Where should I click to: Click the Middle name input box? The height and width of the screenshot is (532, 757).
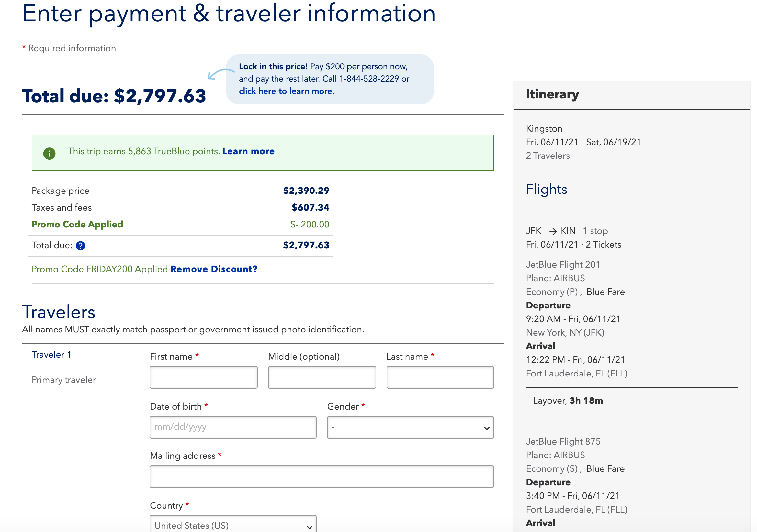(322, 377)
